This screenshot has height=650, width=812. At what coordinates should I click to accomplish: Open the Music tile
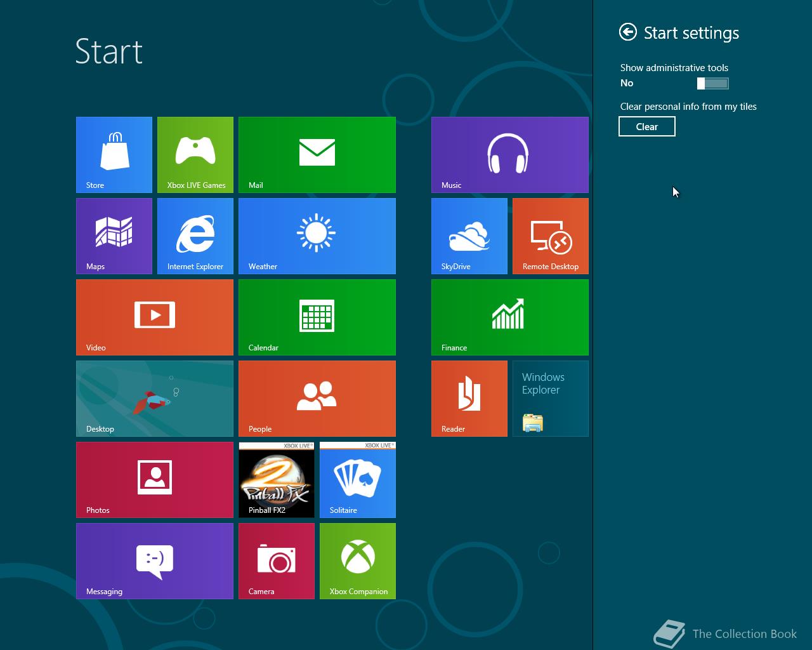pos(510,155)
